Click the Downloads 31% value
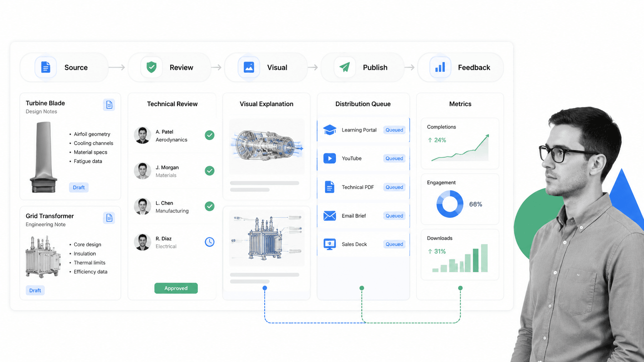The height and width of the screenshot is (362, 644). 437,251
